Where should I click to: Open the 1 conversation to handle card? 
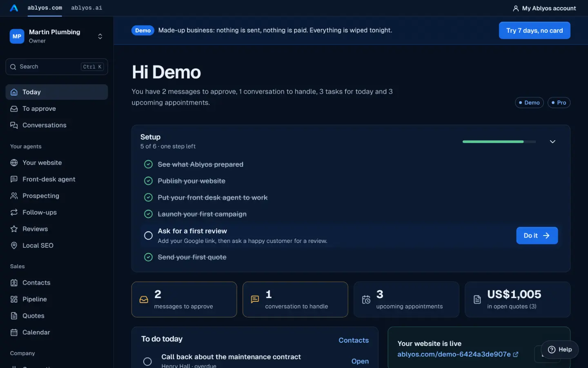point(295,299)
